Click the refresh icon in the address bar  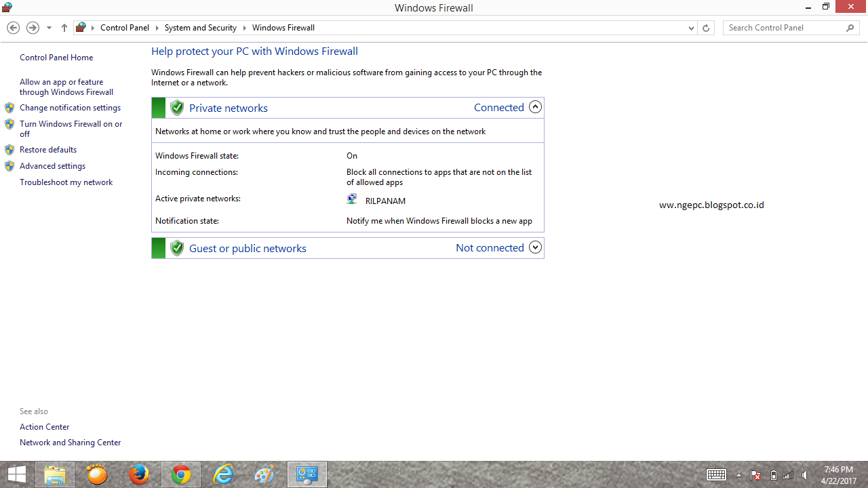click(x=705, y=28)
